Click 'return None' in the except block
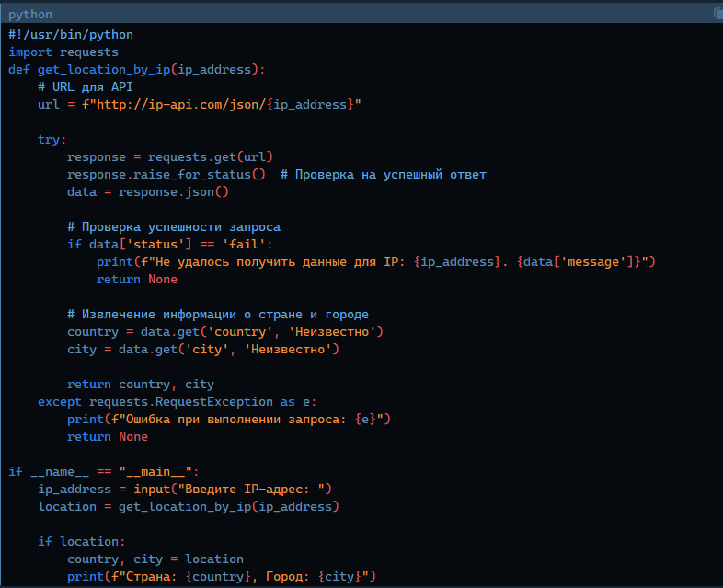This screenshot has width=723, height=588. (x=108, y=437)
